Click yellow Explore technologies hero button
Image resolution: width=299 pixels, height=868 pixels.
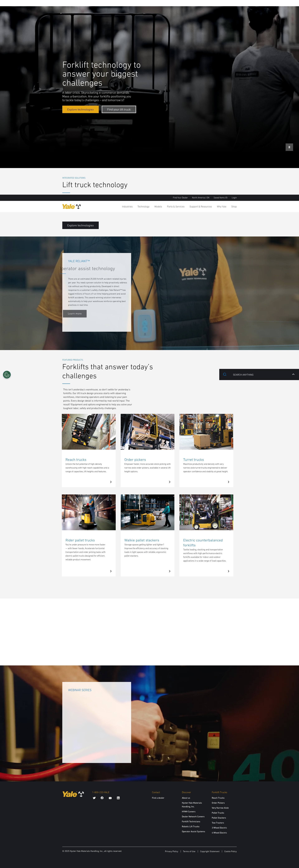[80, 110]
